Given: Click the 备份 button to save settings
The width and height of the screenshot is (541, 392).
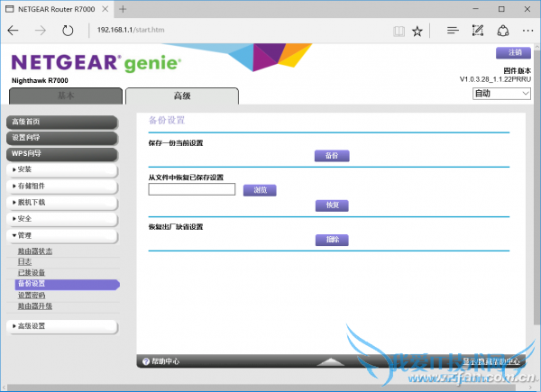Looking at the screenshot, I should pos(332,156).
